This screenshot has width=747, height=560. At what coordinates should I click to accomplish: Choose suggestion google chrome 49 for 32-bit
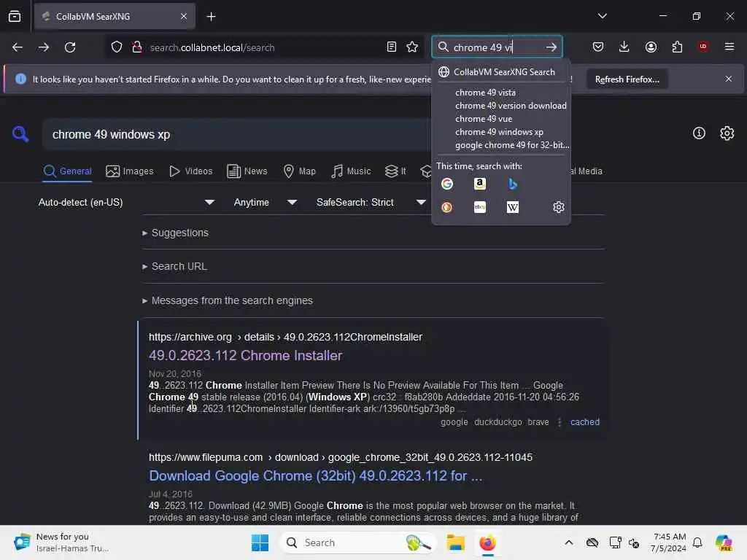tap(512, 145)
